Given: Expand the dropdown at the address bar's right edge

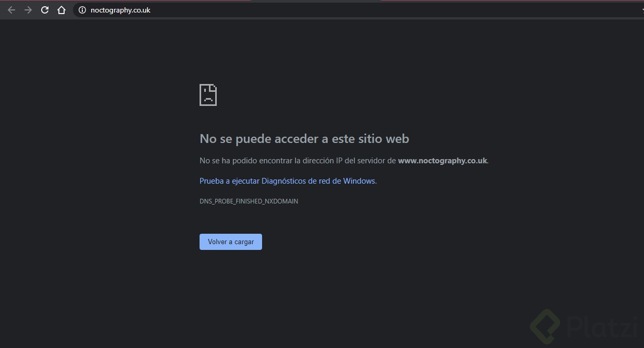Looking at the screenshot, I should click(x=641, y=9).
